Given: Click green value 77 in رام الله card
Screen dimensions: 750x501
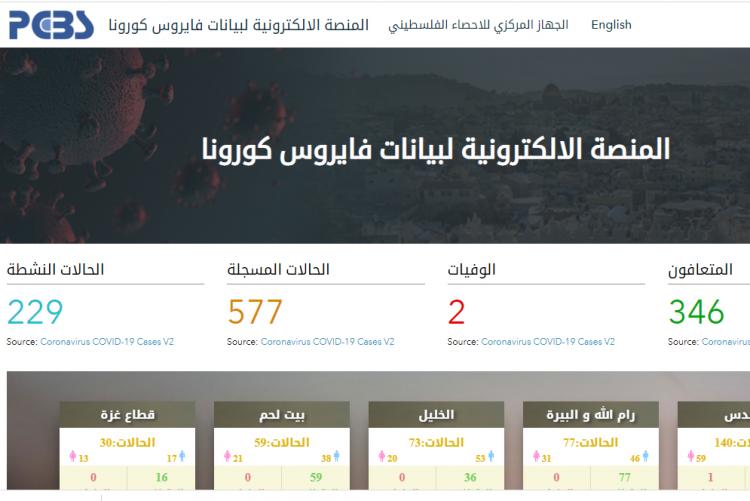Looking at the screenshot, I should click(625, 477).
